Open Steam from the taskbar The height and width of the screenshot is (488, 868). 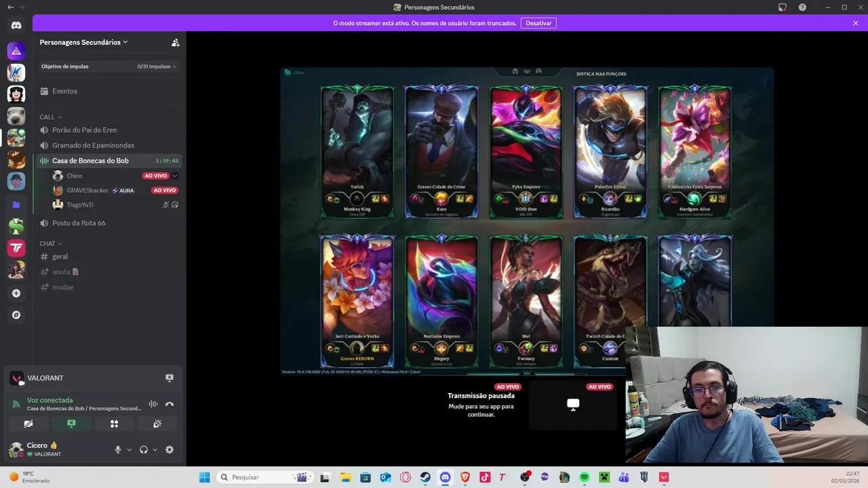coord(425,477)
